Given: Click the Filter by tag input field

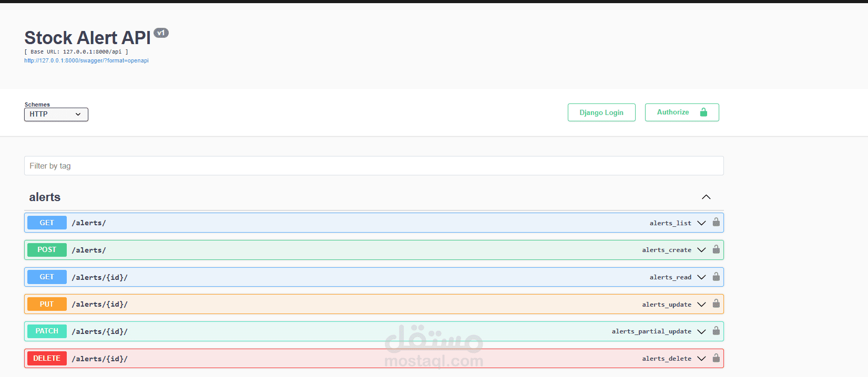Looking at the screenshot, I should [374, 166].
